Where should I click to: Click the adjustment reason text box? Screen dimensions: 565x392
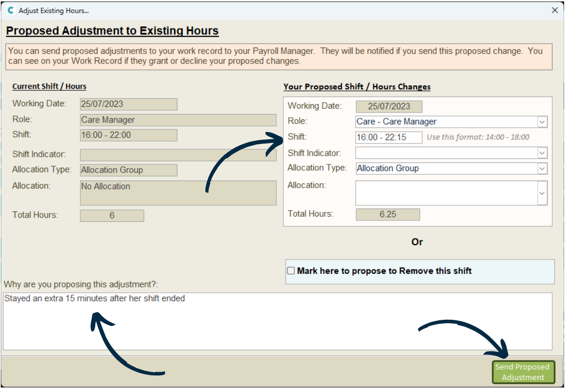277,321
